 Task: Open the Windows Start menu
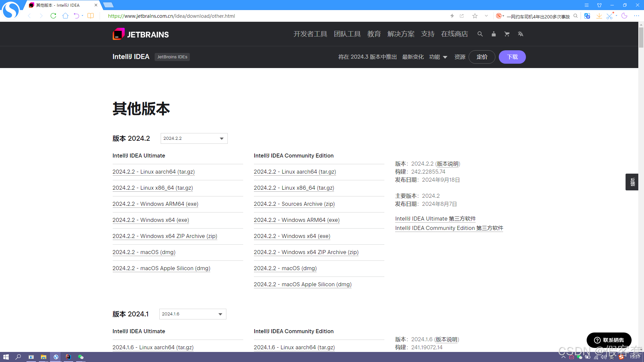coord(6,357)
